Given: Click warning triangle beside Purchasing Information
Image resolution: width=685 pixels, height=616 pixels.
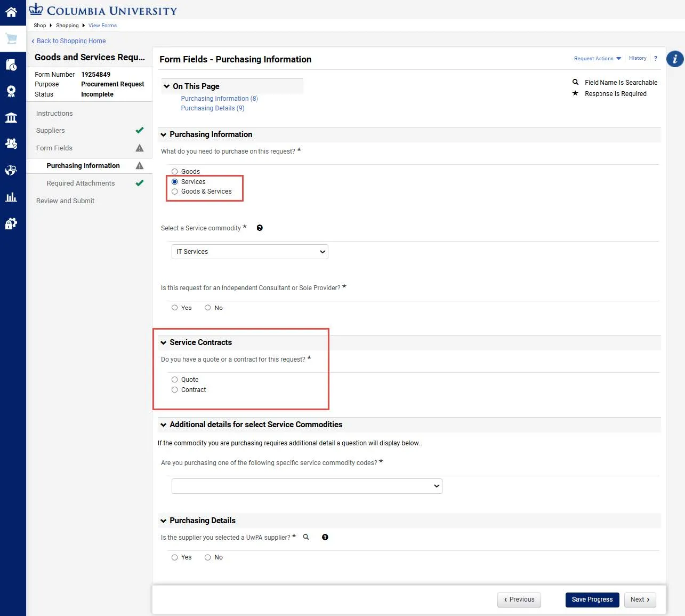Looking at the screenshot, I should point(140,165).
